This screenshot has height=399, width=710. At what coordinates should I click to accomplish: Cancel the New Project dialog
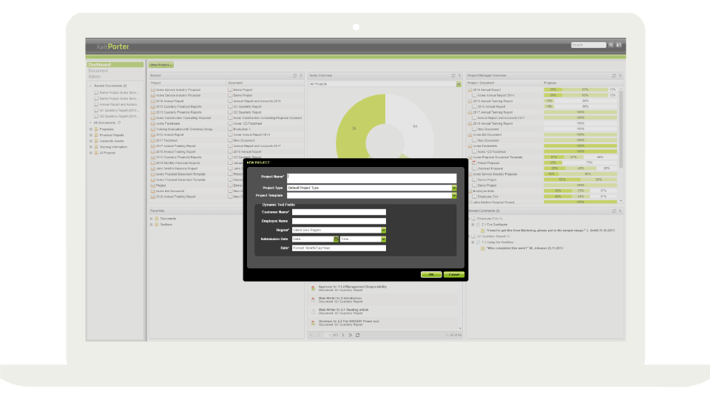454,274
